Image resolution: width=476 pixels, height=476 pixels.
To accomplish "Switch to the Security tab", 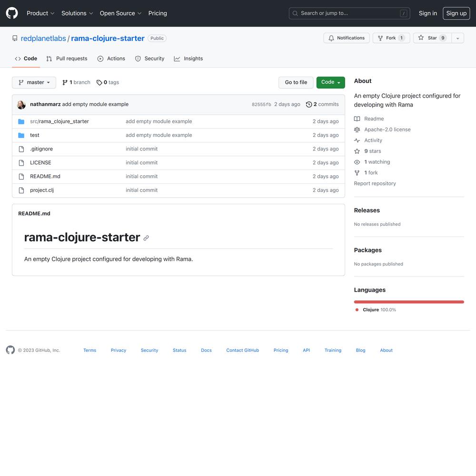I will [149, 59].
